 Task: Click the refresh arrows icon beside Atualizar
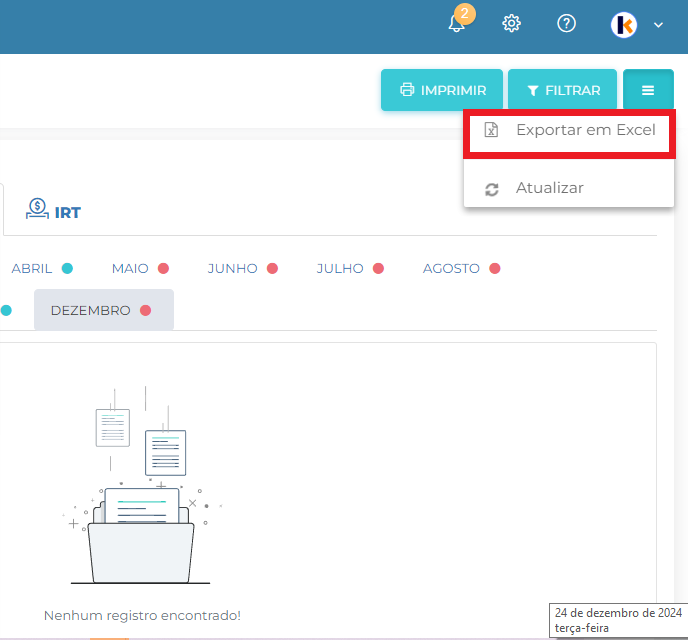click(492, 189)
